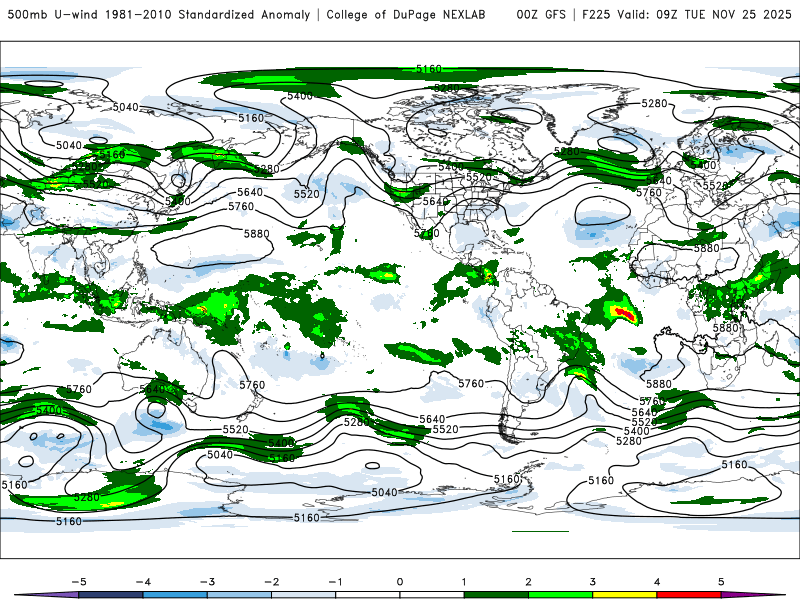Click '1981-2010 Standardized Anomaly' in the title
Viewport: 800px width, 600px height.
pos(208,14)
